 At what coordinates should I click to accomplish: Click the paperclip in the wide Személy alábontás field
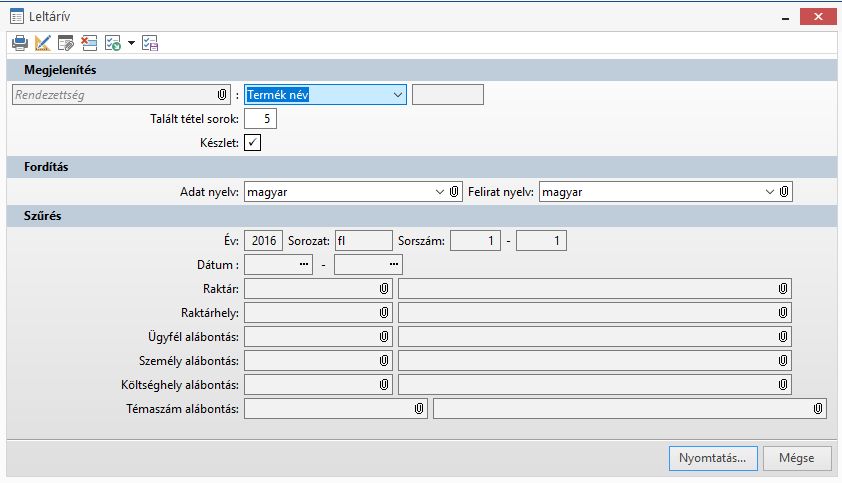[783, 361]
